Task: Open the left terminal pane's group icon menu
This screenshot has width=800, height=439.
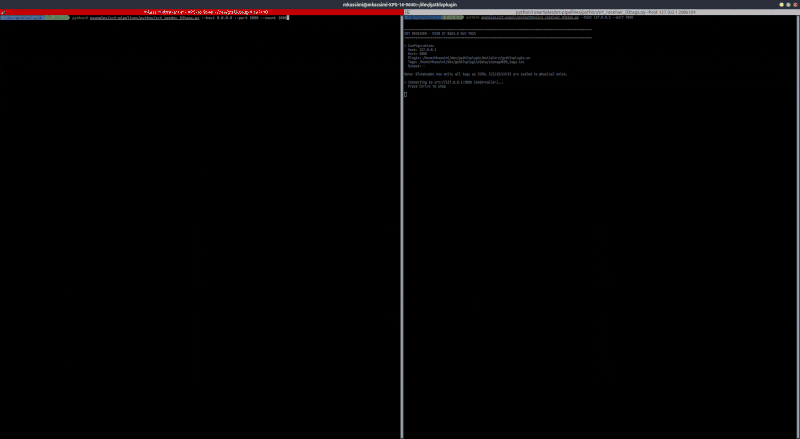Action: (x=3, y=12)
